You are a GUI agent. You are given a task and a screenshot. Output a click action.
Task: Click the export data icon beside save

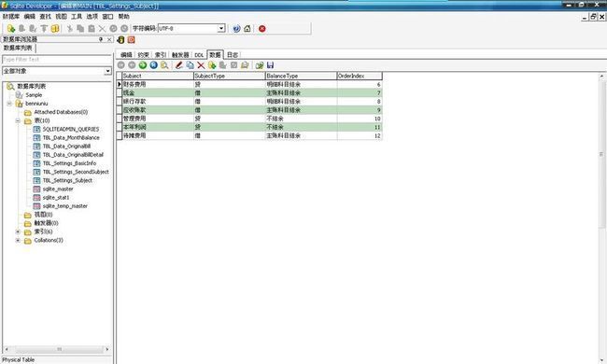pyautogui.click(x=260, y=65)
